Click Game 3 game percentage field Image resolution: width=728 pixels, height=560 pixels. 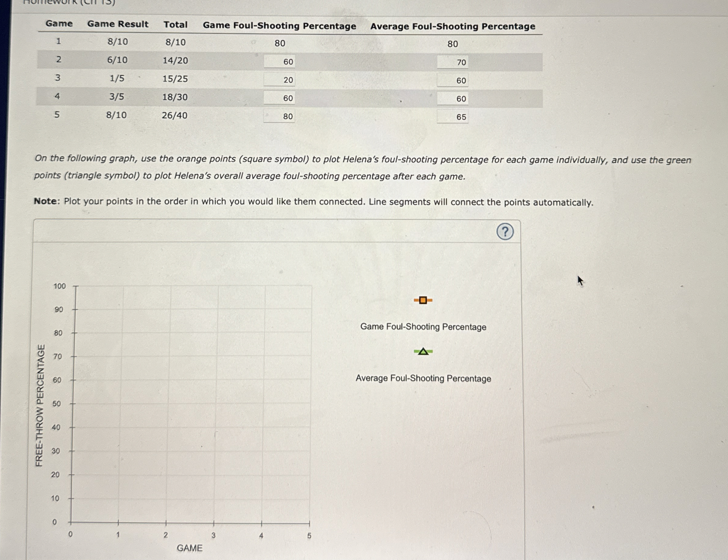pos(279,80)
